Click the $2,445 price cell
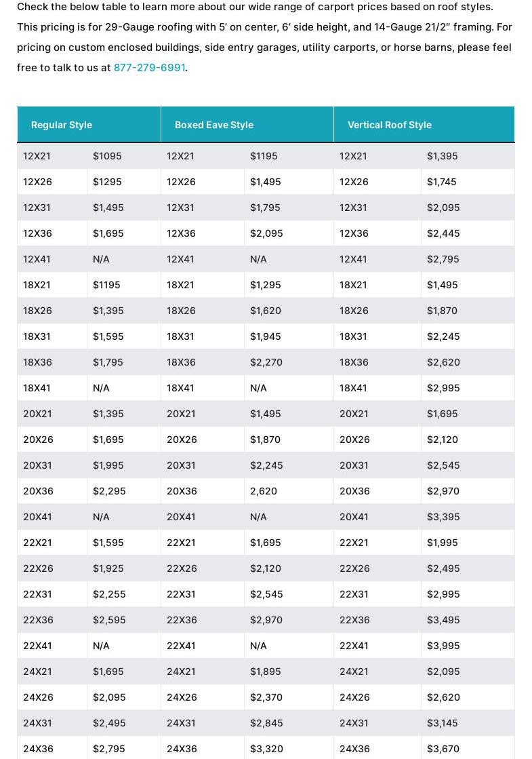 click(443, 233)
